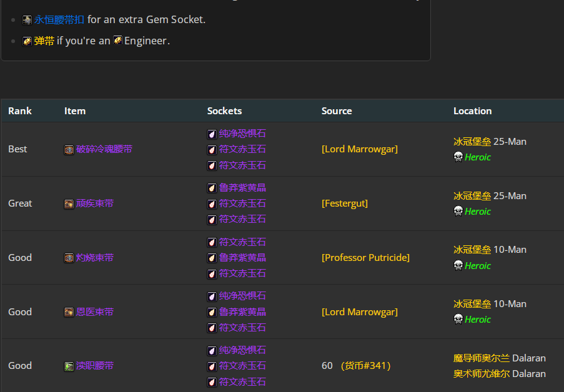The image size is (564, 392).
Task: Open the 货币#341 currency link
Action: pyautogui.click(x=366, y=366)
